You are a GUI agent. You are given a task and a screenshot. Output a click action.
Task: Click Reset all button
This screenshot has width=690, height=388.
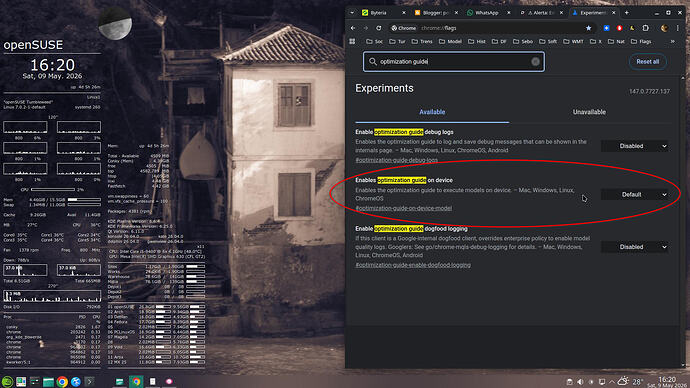click(x=648, y=62)
